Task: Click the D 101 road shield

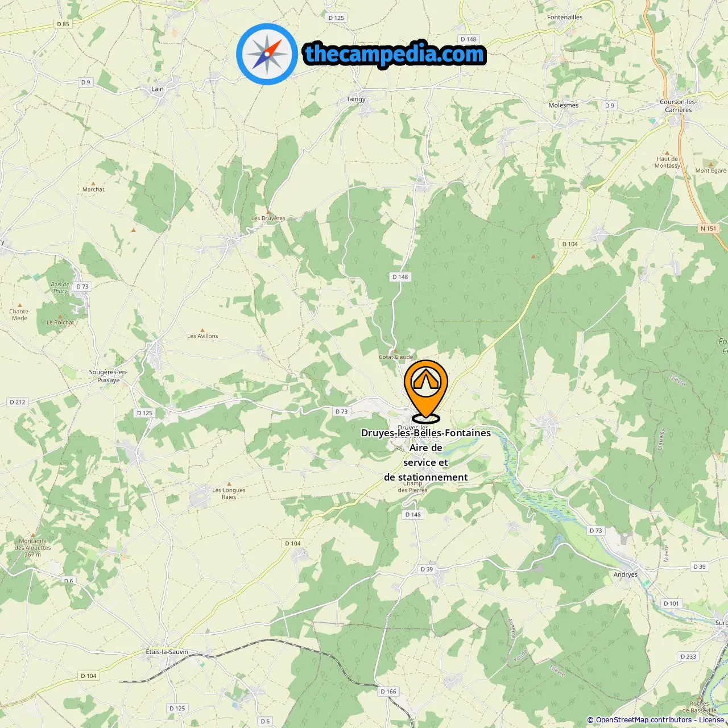Action: [671, 603]
